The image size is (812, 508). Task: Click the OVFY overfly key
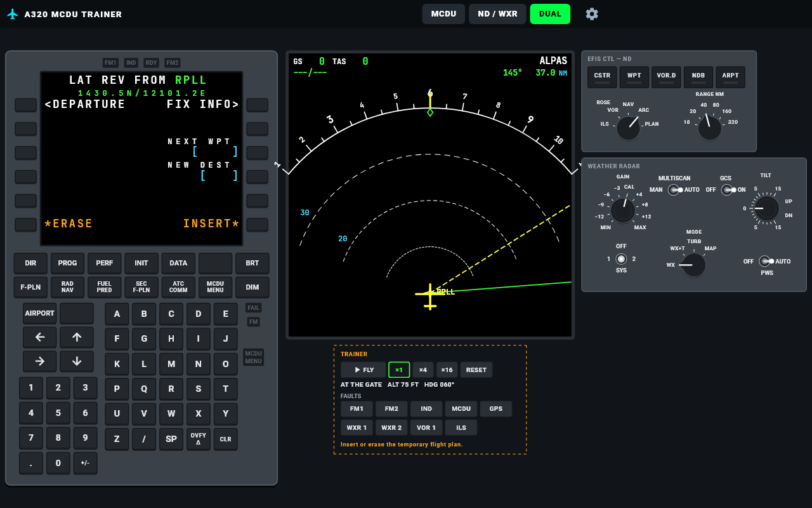(x=199, y=439)
